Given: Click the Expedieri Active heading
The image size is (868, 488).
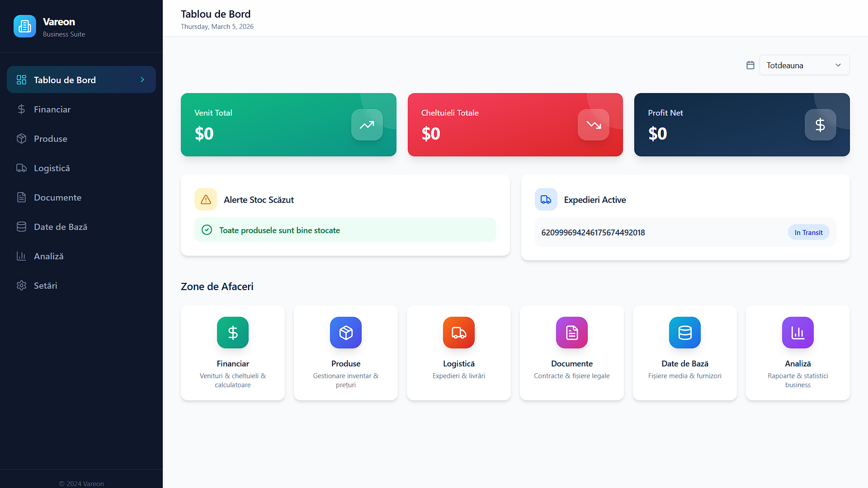Looking at the screenshot, I should coord(595,200).
